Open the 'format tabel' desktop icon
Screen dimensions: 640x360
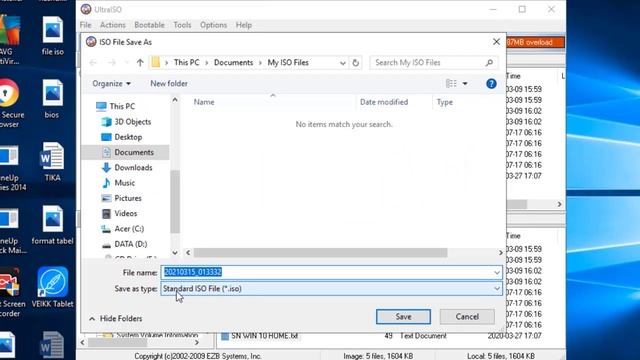pyautogui.click(x=52, y=225)
